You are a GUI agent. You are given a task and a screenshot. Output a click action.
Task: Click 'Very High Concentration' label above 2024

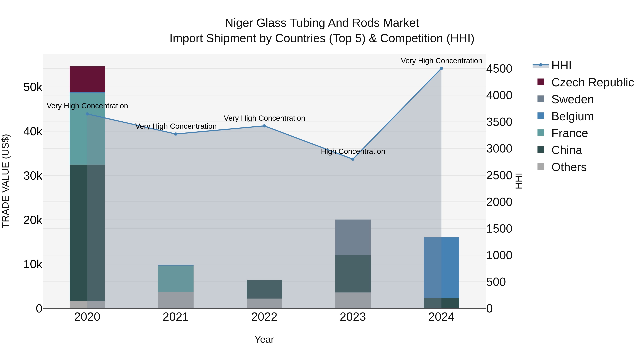pyautogui.click(x=441, y=61)
